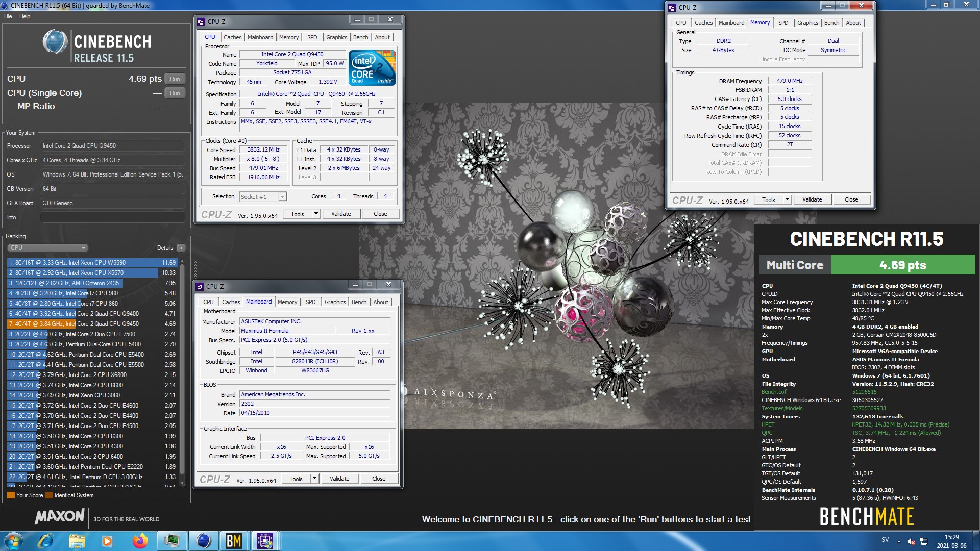Click the Your Score orange legend swatch
Image resolution: width=980 pixels, height=551 pixels.
[x=11, y=495]
